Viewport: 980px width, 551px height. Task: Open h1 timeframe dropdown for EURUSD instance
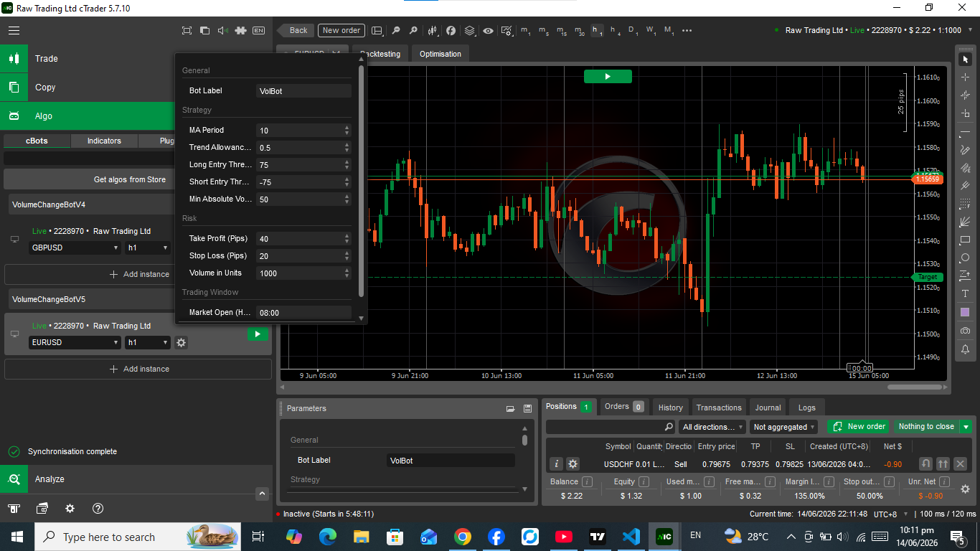pyautogui.click(x=148, y=342)
